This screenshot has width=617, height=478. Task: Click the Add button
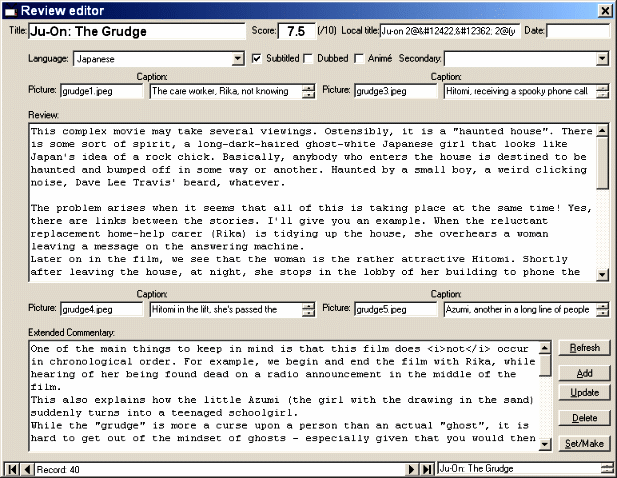point(584,373)
